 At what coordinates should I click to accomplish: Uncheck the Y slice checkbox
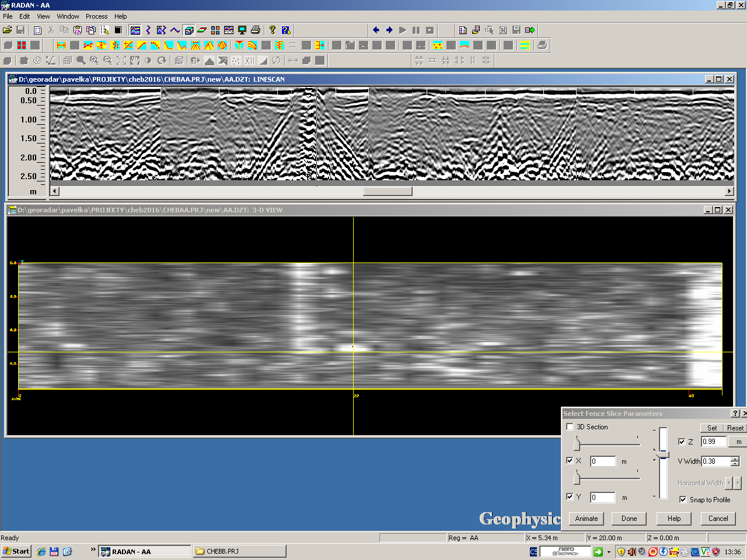pos(570,497)
